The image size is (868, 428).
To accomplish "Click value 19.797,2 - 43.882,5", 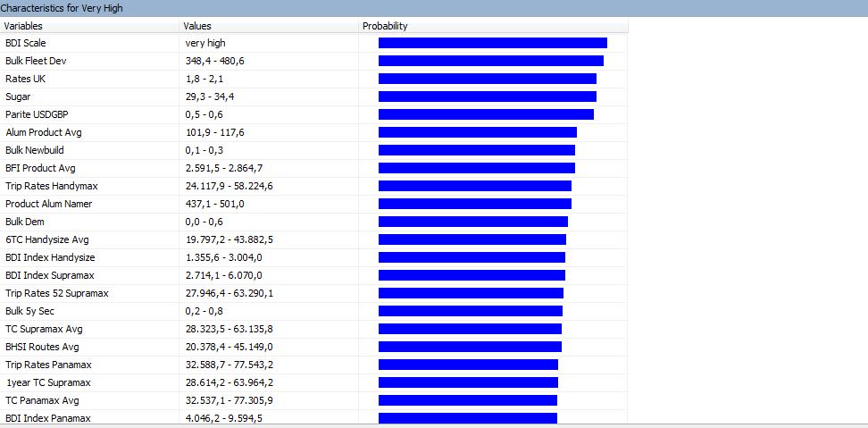I will (x=229, y=239).
